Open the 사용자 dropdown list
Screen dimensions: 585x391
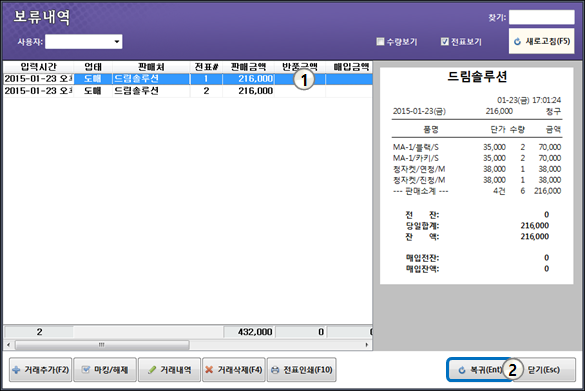pos(117,41)
